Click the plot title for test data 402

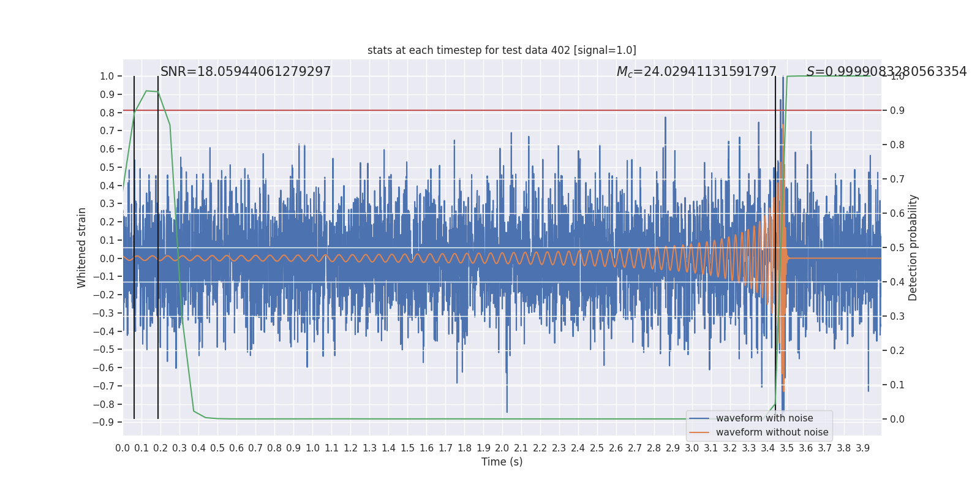(x=502, y=50)
